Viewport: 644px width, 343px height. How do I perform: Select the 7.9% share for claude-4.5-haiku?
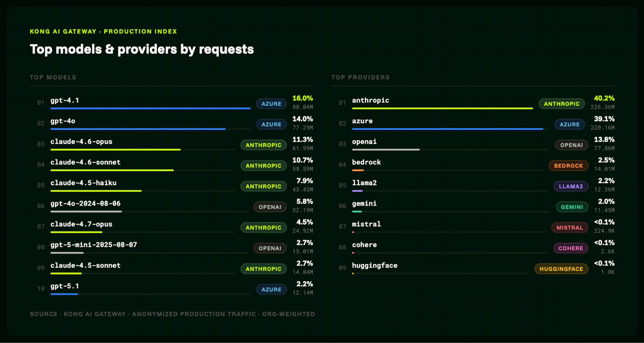point(305,181)
